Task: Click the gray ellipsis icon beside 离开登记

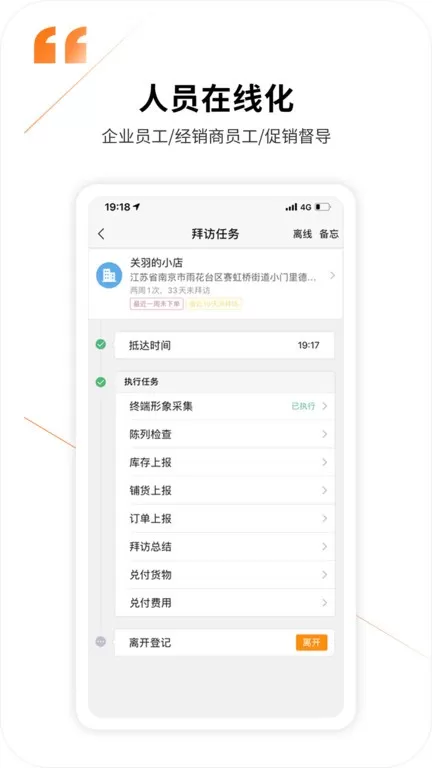Action: tap(100, 641)
